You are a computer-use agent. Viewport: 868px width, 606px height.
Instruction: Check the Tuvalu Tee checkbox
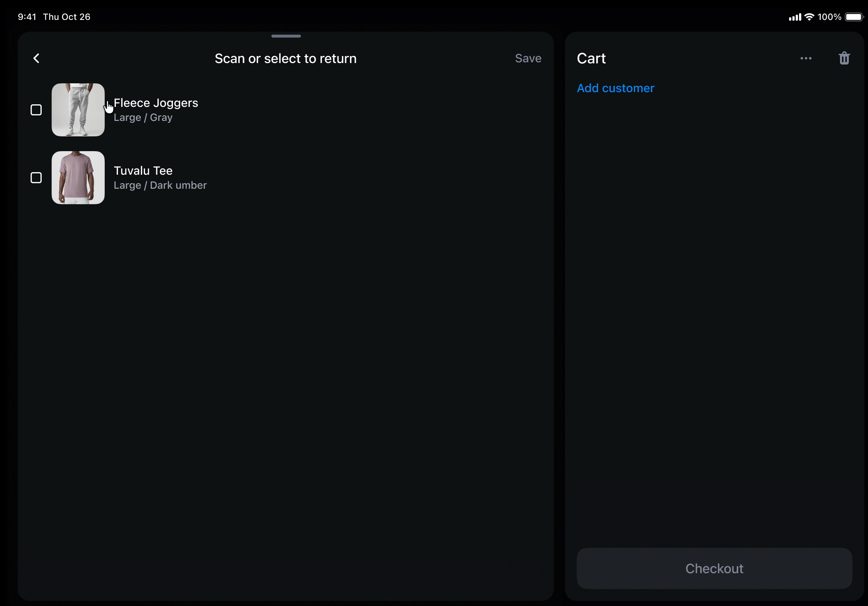[x=36, y=178]
